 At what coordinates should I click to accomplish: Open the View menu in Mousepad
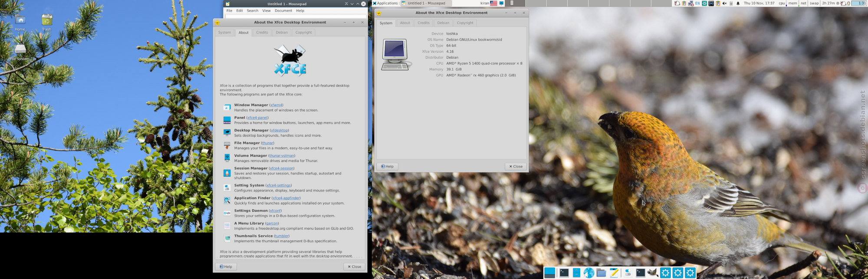coord(266,10)
